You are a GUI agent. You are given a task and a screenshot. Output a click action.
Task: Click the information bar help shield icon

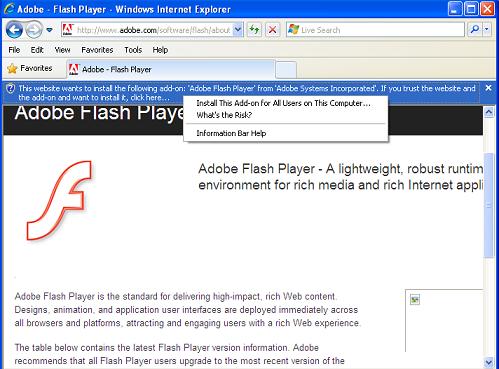tap(11, 89)
